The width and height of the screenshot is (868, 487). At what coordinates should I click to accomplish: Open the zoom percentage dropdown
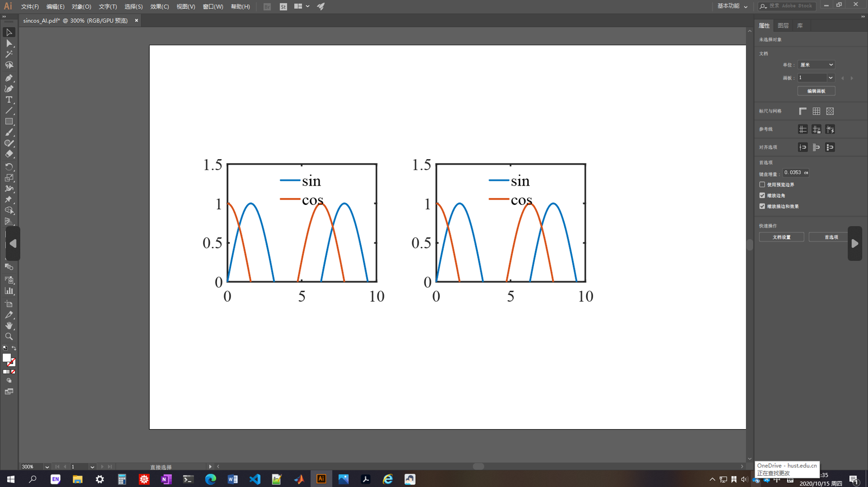click(46, 466)
